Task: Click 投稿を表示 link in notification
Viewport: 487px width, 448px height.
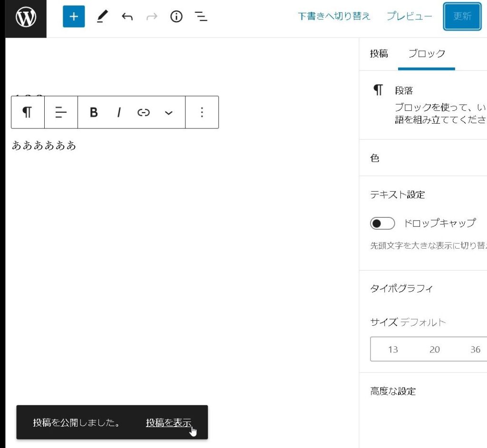Action: point(168,422)
